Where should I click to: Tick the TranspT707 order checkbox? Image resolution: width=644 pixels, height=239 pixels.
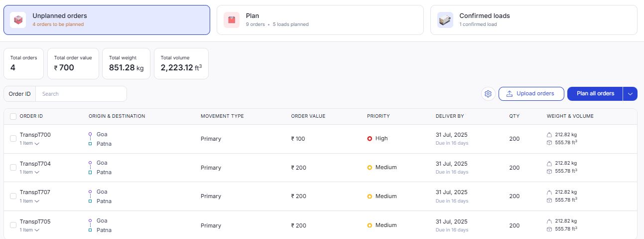tap(13, 196)
